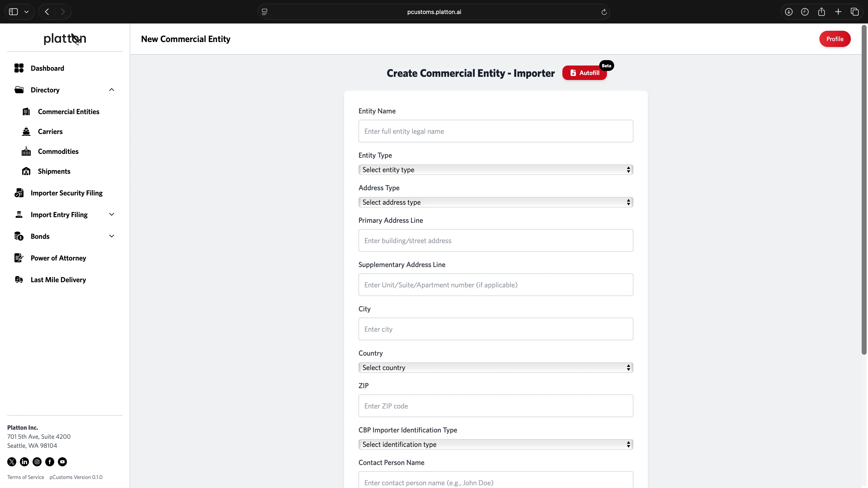The height and width of the screenshot is (488, 868).
Task: Open the LinkedIn social icon
Action: click(24, 462)
